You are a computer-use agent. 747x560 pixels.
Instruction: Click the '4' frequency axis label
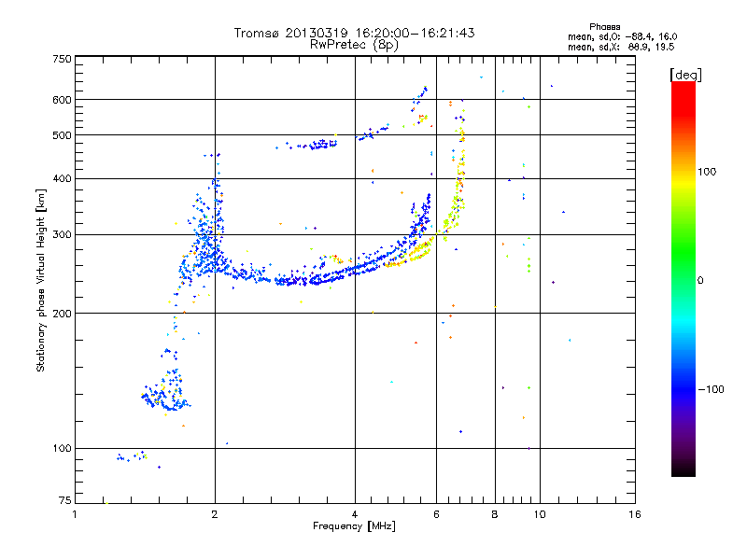pyautogui.click(x=355, y=514)
